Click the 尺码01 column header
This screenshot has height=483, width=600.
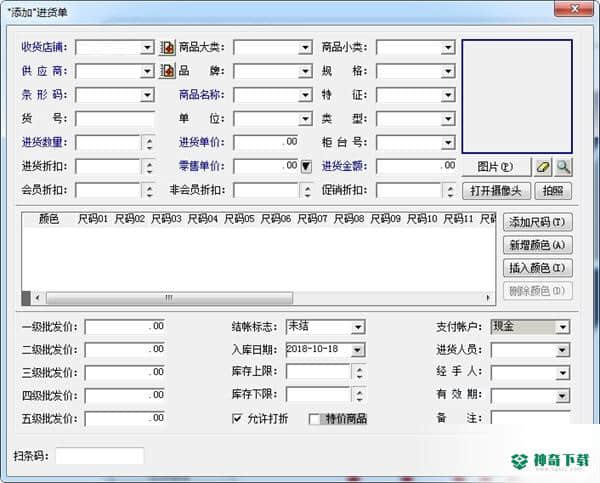(93, 219)
